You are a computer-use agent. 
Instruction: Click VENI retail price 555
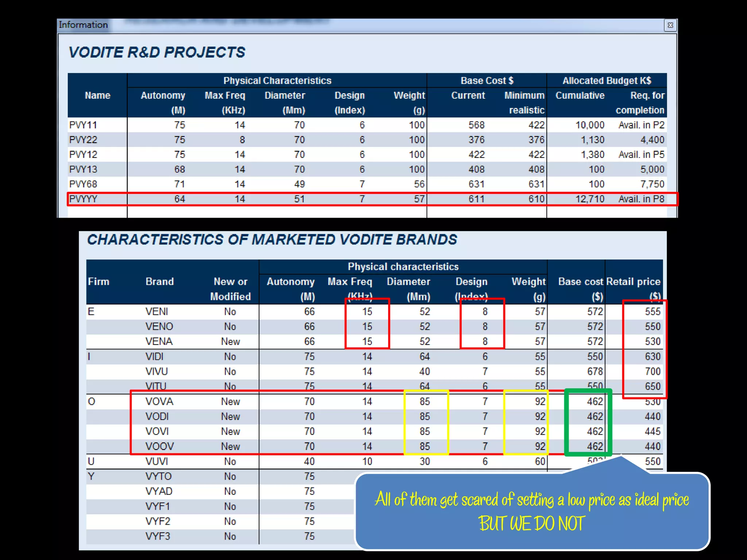click(652, 312)
